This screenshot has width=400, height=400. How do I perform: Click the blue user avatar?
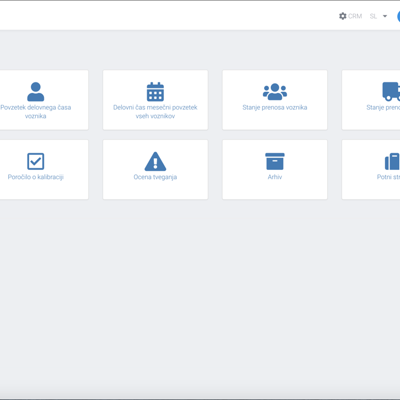tap(398, 16)
